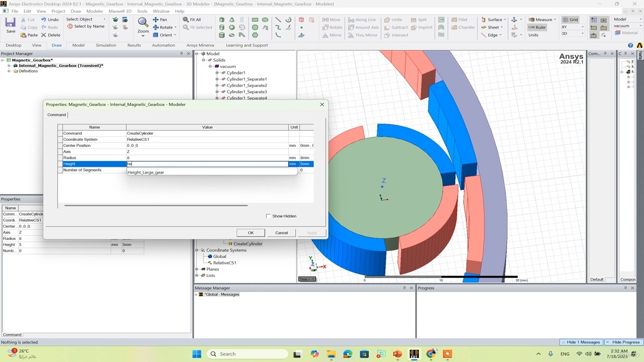Viewport: 644px width, 362px height.
Task: Click the horizontal scrollbar in Properties dialog
Action: pos(156,205)
